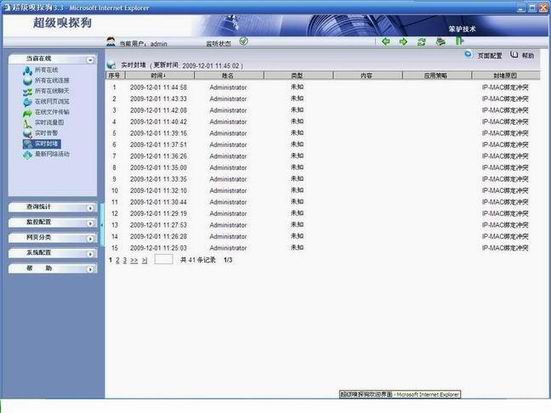551x413 pixels.
Task: Click the green back arrow icon
Action: tap(386, 41)
